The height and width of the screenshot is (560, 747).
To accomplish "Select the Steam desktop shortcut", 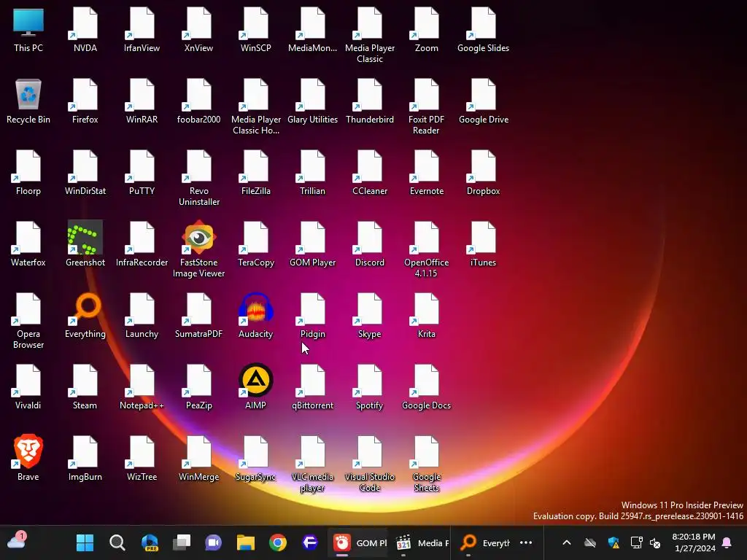I will (x=85, y=386).
